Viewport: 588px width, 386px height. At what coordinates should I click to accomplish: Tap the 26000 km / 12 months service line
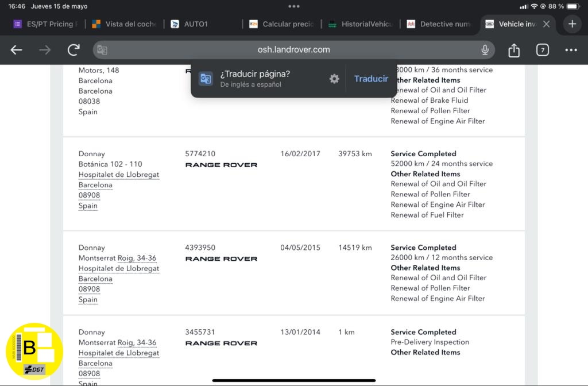click(442, 257)
